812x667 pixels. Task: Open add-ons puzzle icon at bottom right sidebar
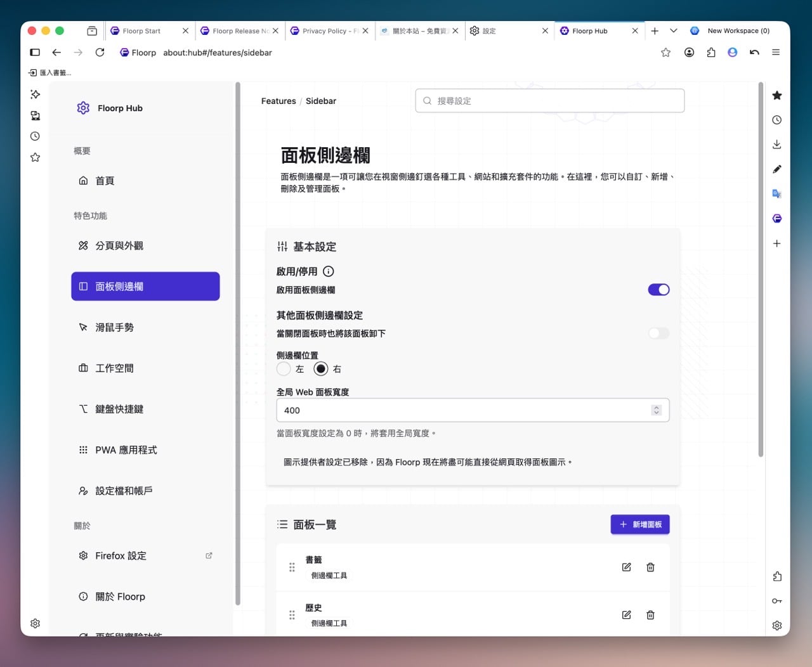[x=776, y=576]
